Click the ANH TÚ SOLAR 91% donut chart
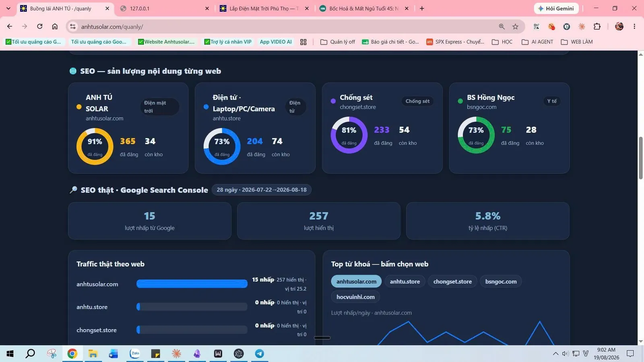 (95, 146)
